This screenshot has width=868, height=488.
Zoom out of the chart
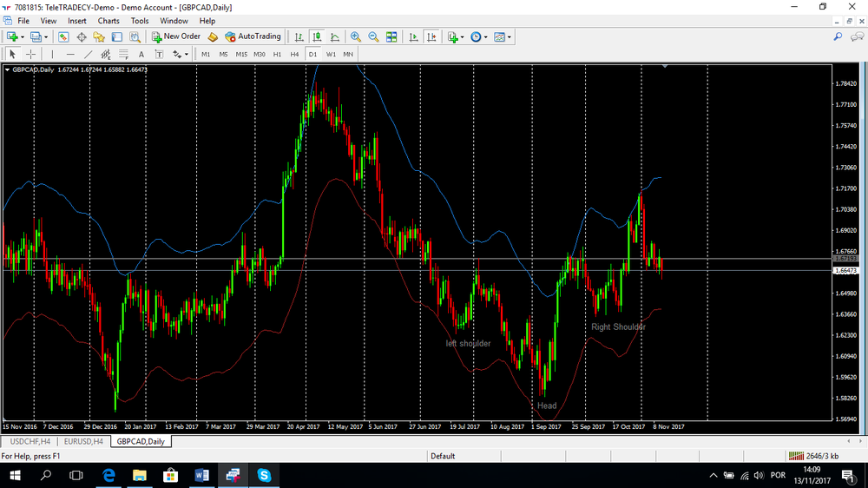click(373, 36)
